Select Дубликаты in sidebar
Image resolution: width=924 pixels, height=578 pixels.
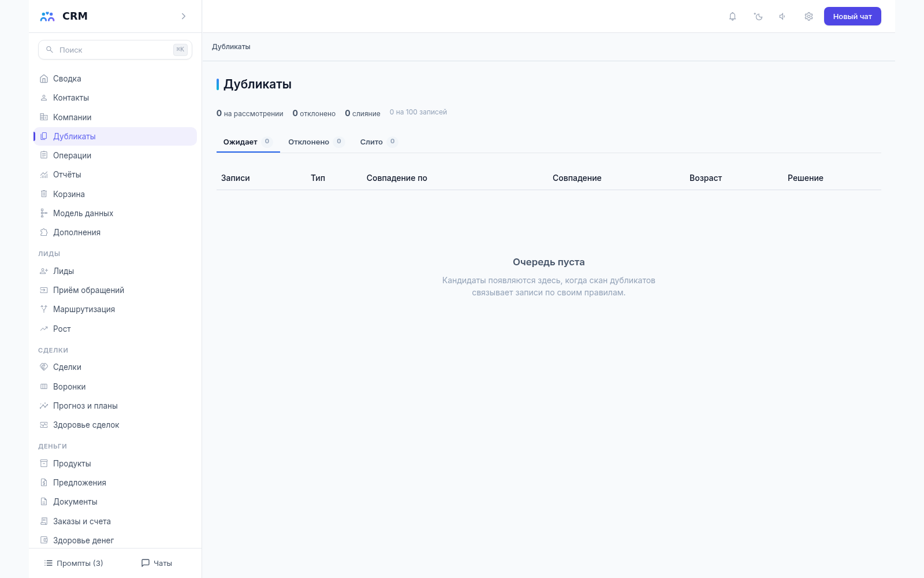115,136
